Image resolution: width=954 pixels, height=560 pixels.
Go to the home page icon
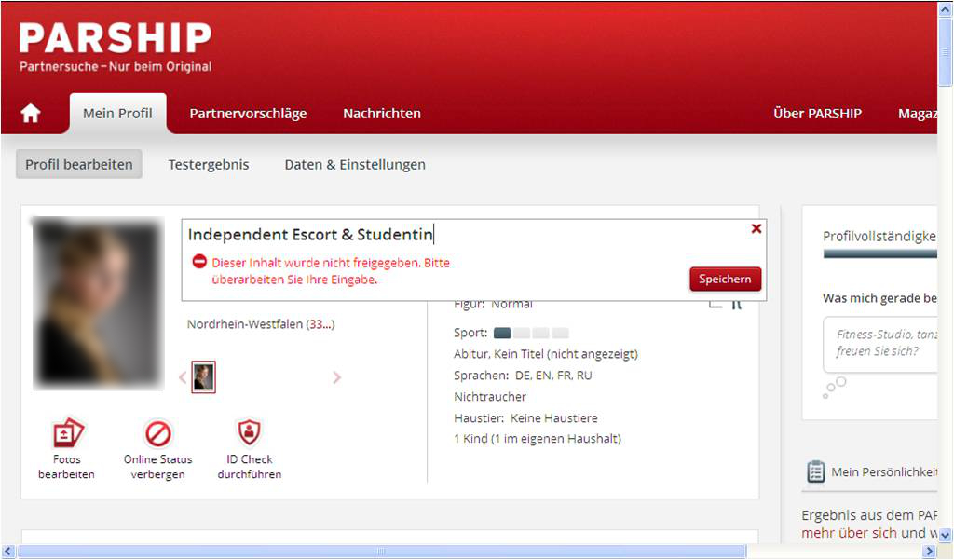click(x=31, y=114)
